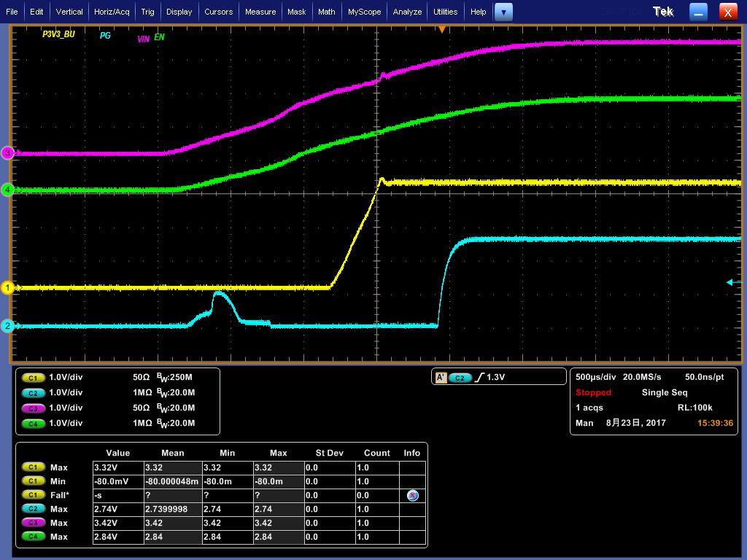Close the Tek oscilloscope window
The height and width of the screenshot is (560, 747).
(x=727, y=12)
